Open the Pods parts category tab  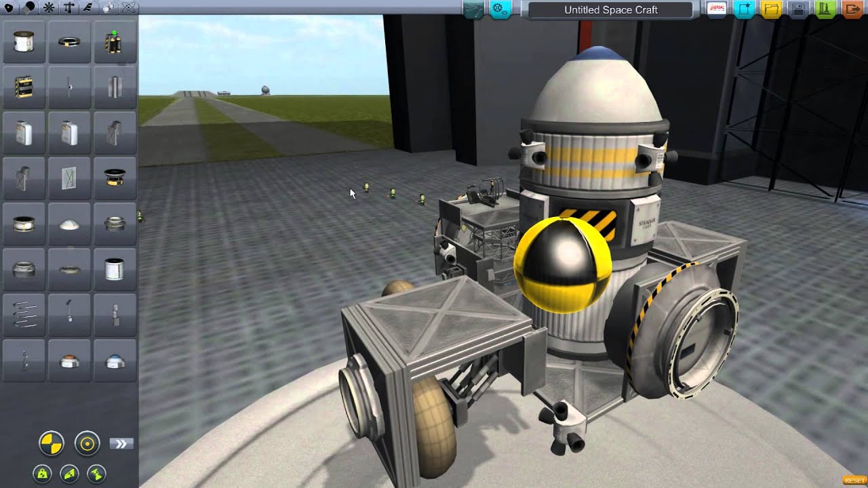pos(10,8)
